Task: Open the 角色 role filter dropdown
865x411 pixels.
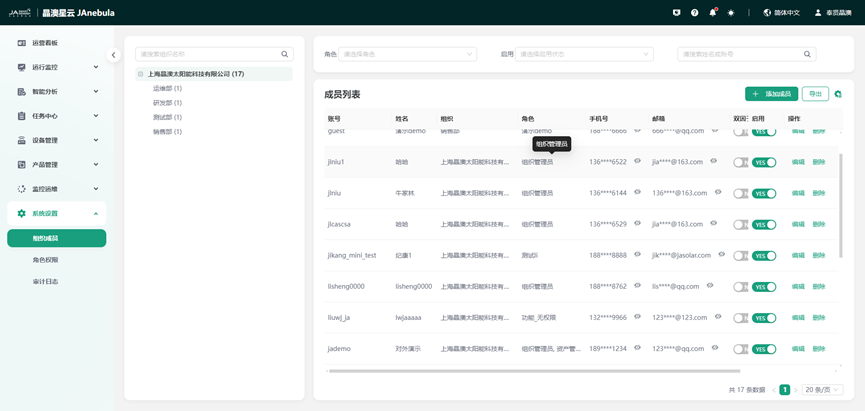Action: point(407,54)
